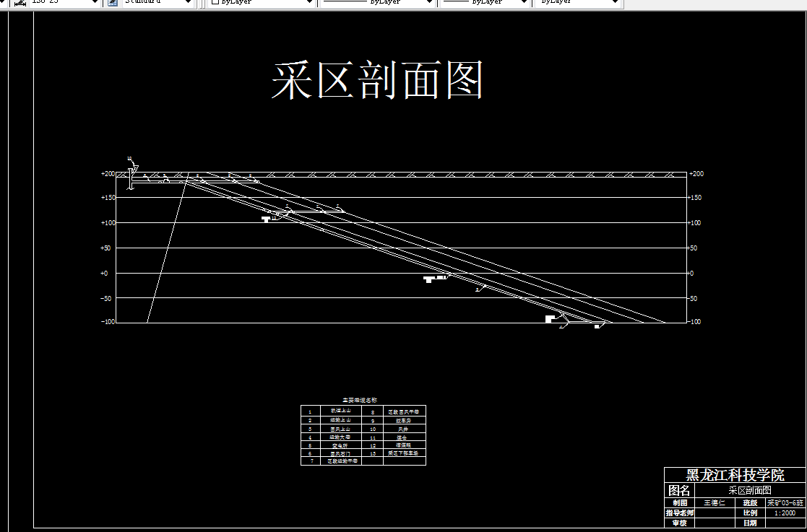Select the +200 elevation label on left

(108, 174)
